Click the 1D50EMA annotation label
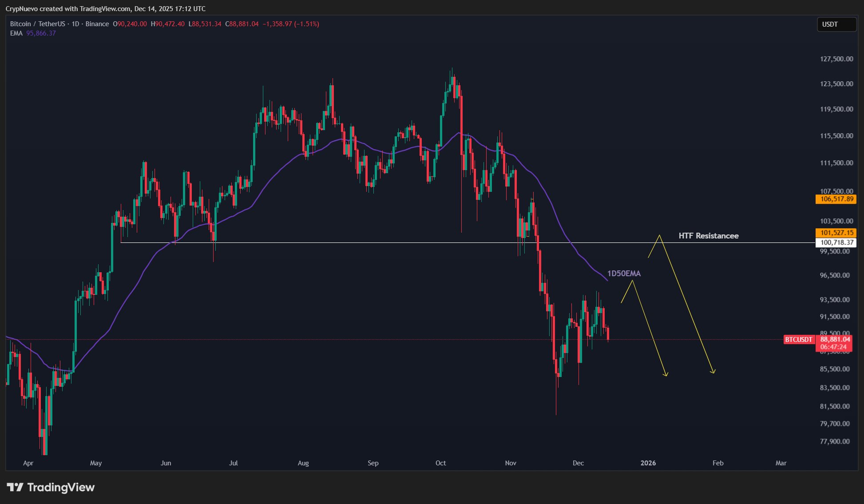This screenshot has width=864, height=504. (x=623, y=274)
